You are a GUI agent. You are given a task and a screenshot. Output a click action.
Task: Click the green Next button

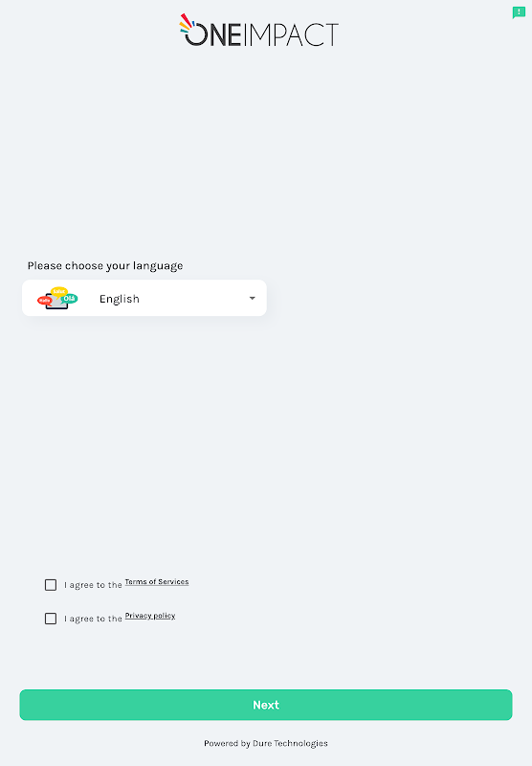coord(266,705)
